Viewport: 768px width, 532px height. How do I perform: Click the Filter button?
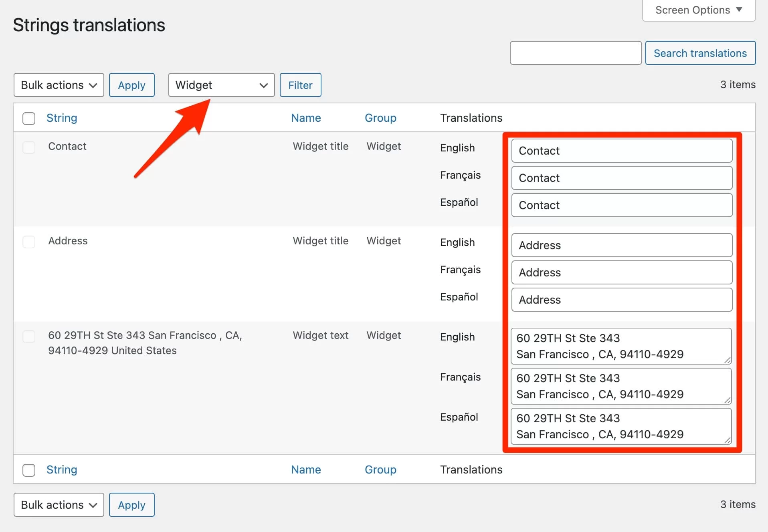[x=300, y=85]
